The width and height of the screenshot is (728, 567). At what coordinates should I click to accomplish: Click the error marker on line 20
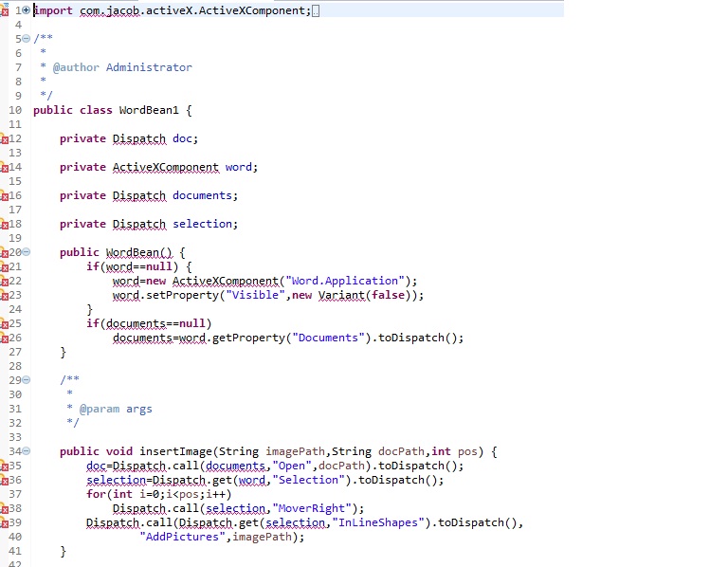[5, 253]
